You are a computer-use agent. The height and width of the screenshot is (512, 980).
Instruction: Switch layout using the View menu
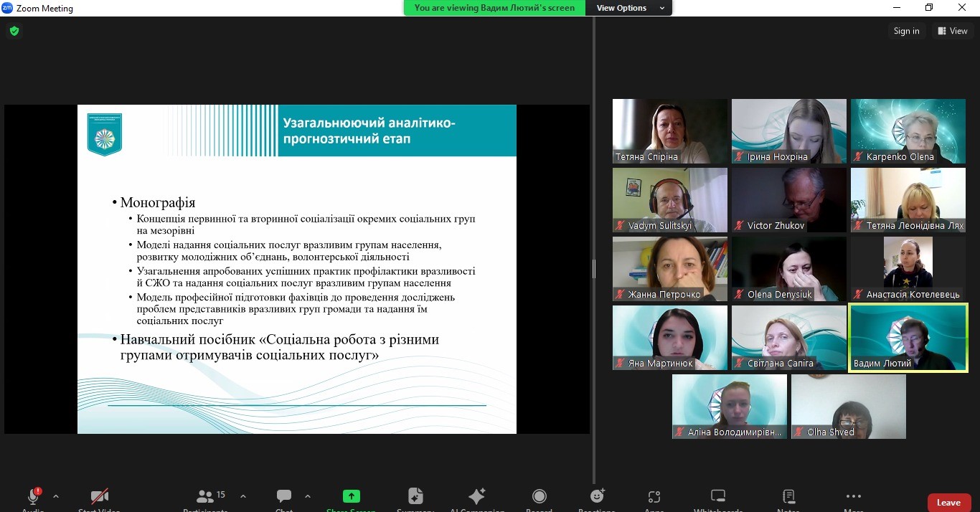(x=952, y=31)
